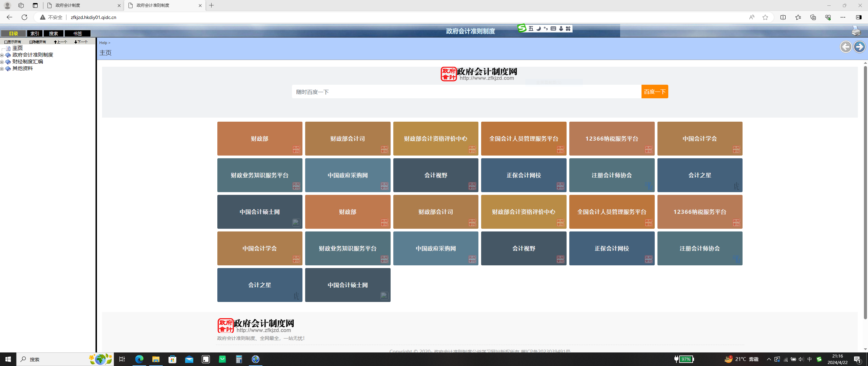Click the battery 97% indicator

click(684, 359)
